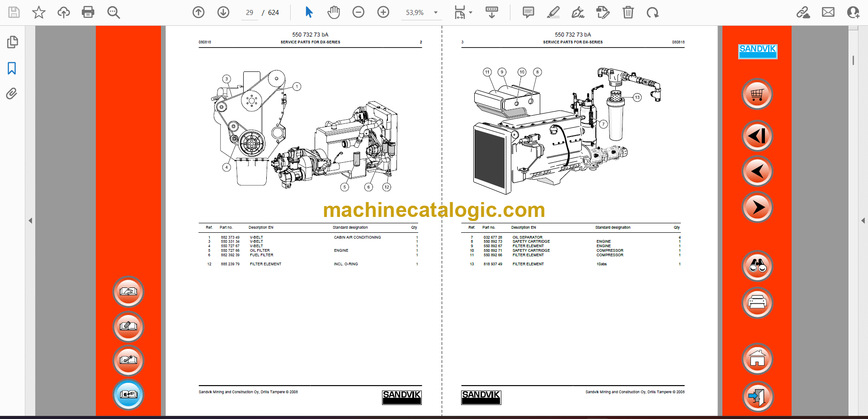Click the catalog's next page right-arrow button
Screen dimensions: 868x419
click(x=757, y=207)
